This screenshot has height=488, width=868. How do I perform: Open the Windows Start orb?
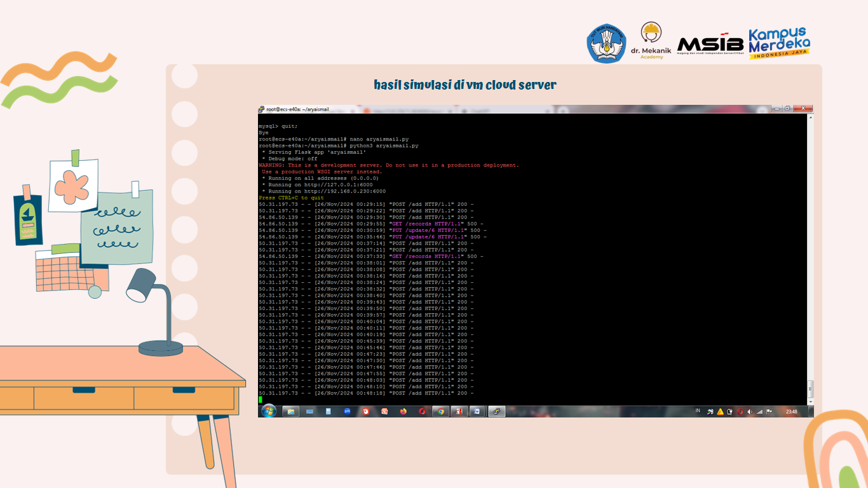[x=268, y=411]
